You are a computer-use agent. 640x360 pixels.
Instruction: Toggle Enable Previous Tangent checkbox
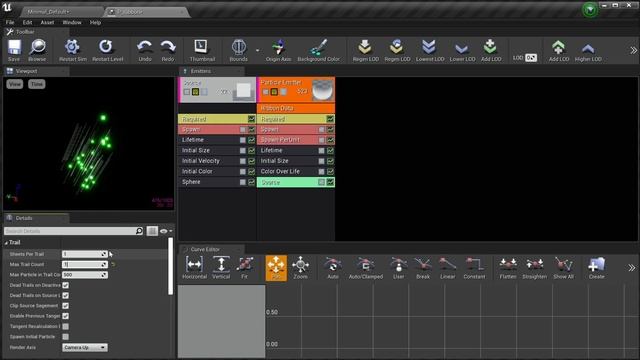pos(66,316)
